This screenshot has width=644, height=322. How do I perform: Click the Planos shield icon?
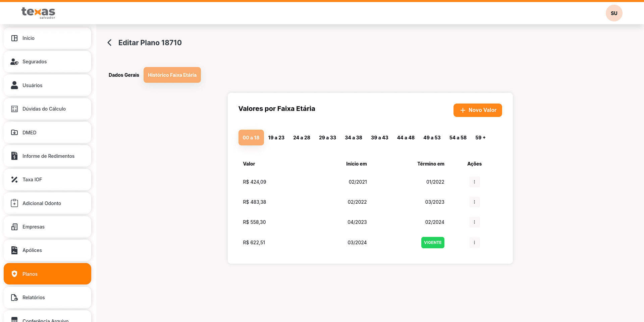pos(14,274)
